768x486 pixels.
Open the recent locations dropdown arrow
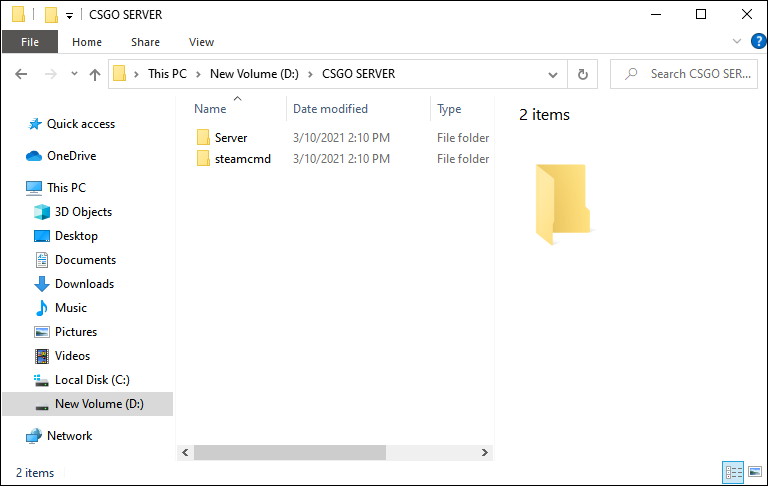tap(74, 74)
